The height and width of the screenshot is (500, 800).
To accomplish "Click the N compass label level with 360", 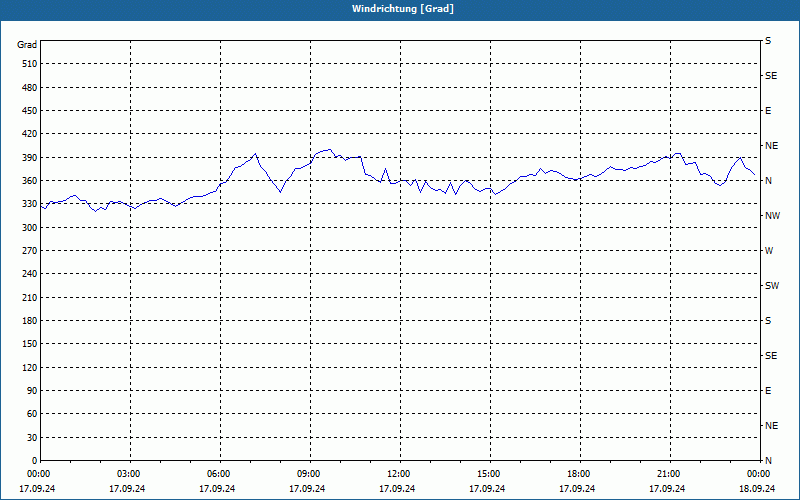I will 768,181.
